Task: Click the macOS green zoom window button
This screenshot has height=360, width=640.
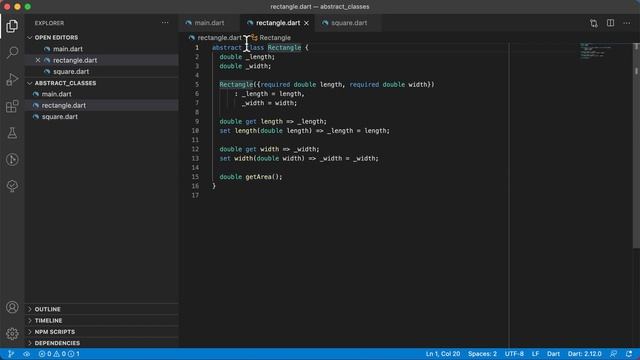Action: coord(28,7)
